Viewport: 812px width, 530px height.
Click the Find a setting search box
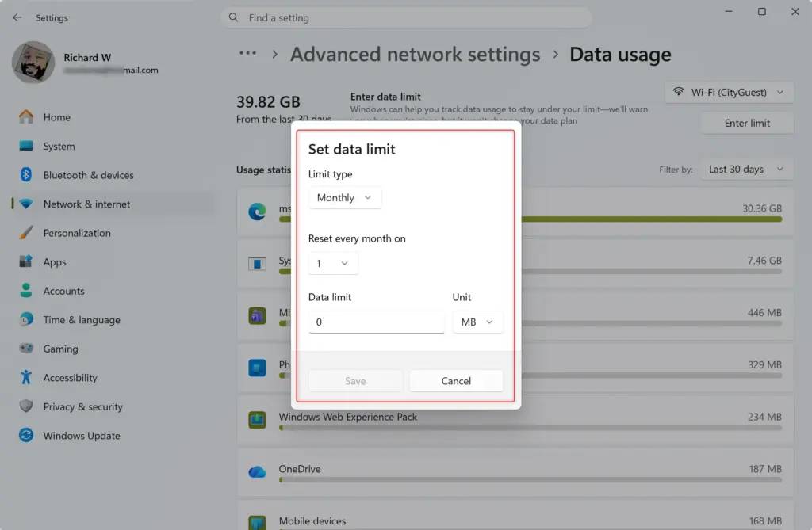coord(407,17)
